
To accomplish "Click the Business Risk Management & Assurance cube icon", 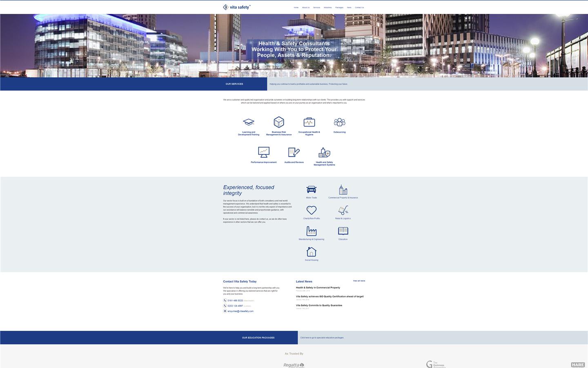I will point(279,122).
